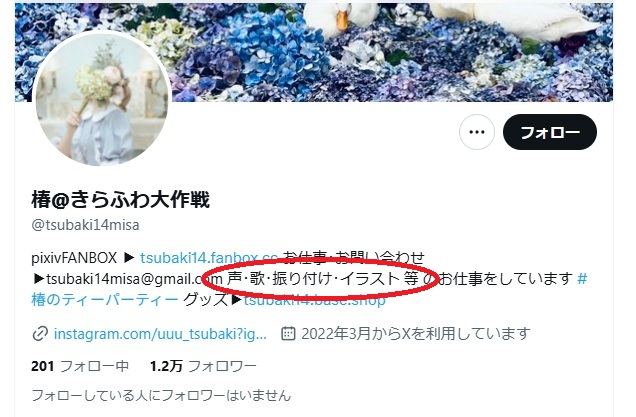View the 1.2万 フォロワー followers list
The image size is (636, 417).
[203, 366]
